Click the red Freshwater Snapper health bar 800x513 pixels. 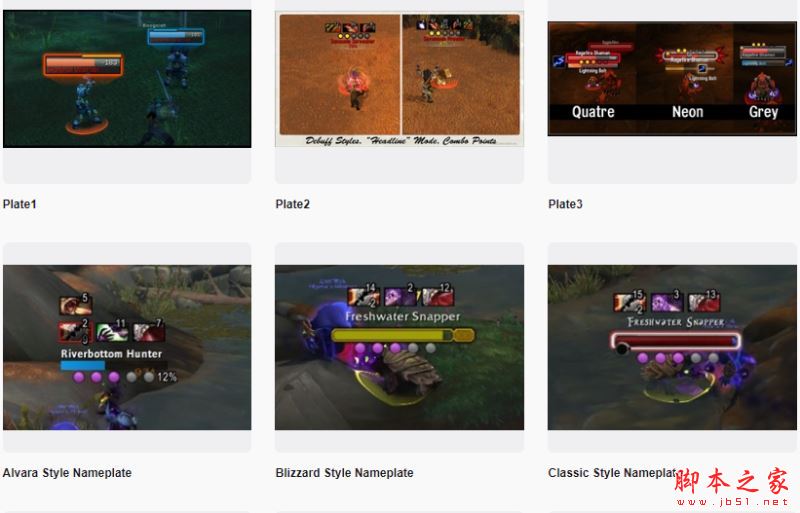[x=676, y=340]
